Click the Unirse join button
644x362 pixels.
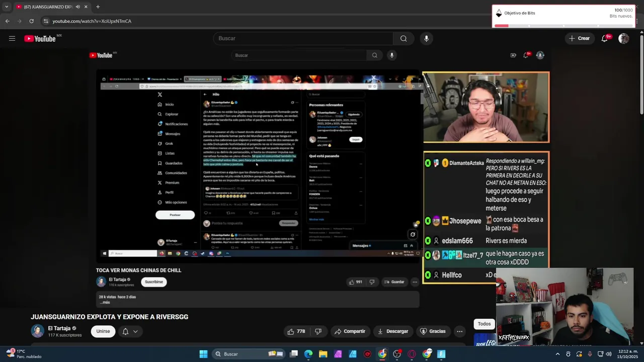(x=103, y=331)
